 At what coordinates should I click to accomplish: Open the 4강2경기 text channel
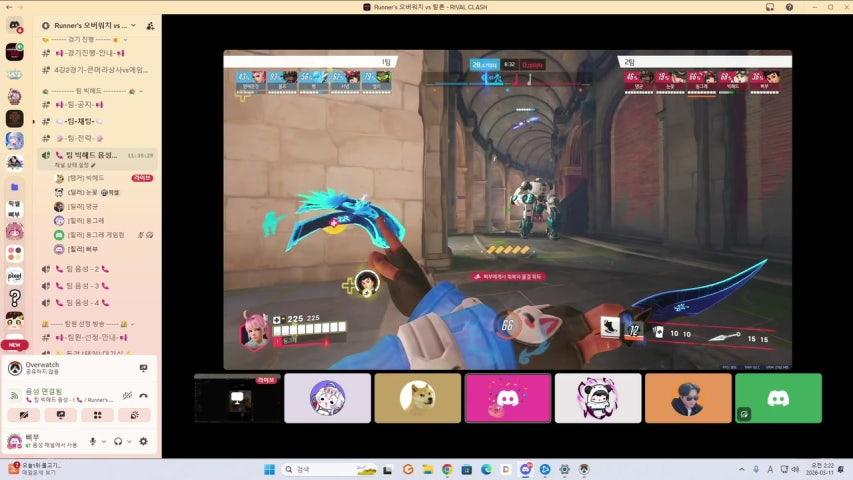[x=97, y=70]
